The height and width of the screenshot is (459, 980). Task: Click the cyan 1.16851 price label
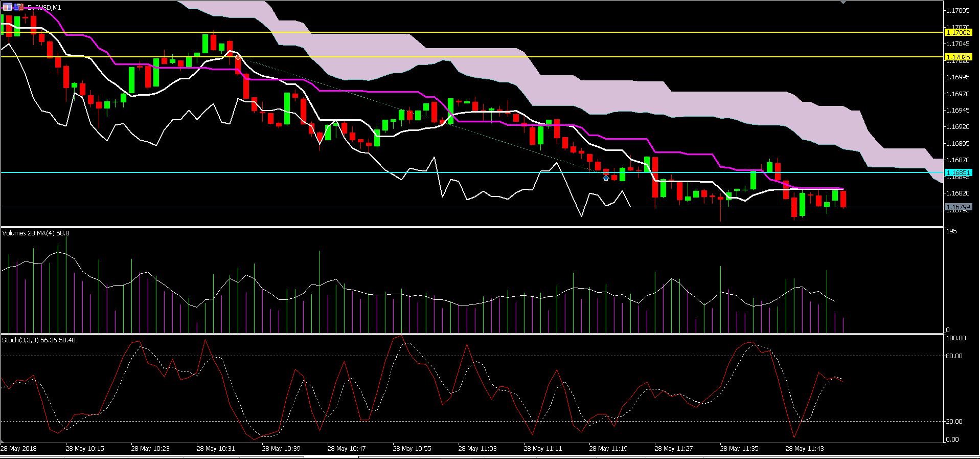pos(958,173)
